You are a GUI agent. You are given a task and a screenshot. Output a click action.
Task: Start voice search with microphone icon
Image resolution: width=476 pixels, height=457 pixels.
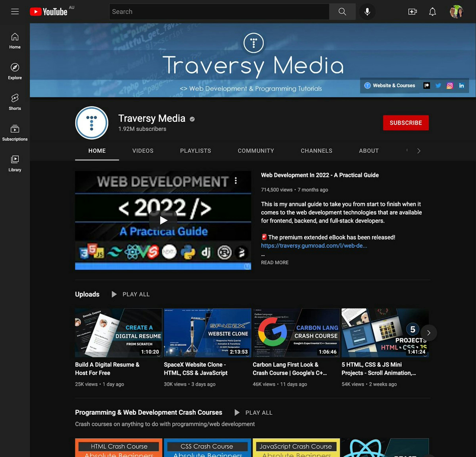[367, 12]
